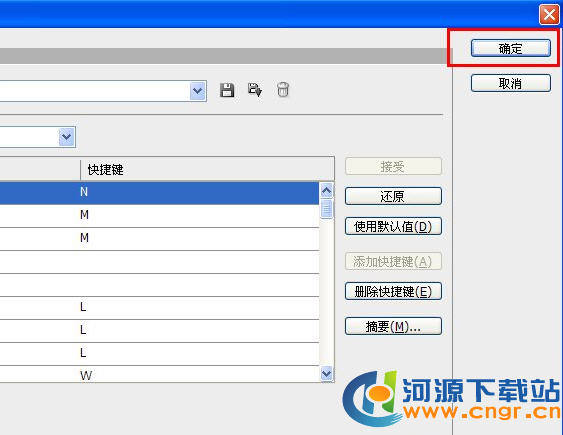Select the row with shortcut W
The height and width of the screenshot is (435, 563).
tap(159, 374)
